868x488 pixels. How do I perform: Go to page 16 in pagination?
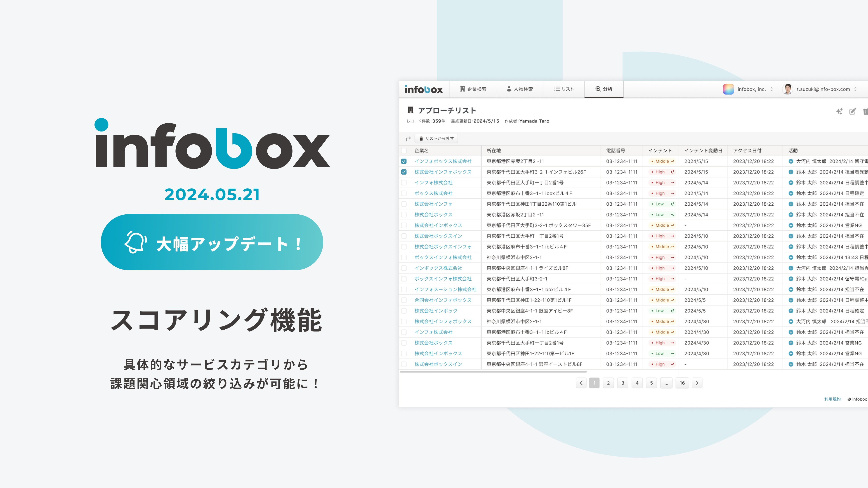(x=682, y=382)
